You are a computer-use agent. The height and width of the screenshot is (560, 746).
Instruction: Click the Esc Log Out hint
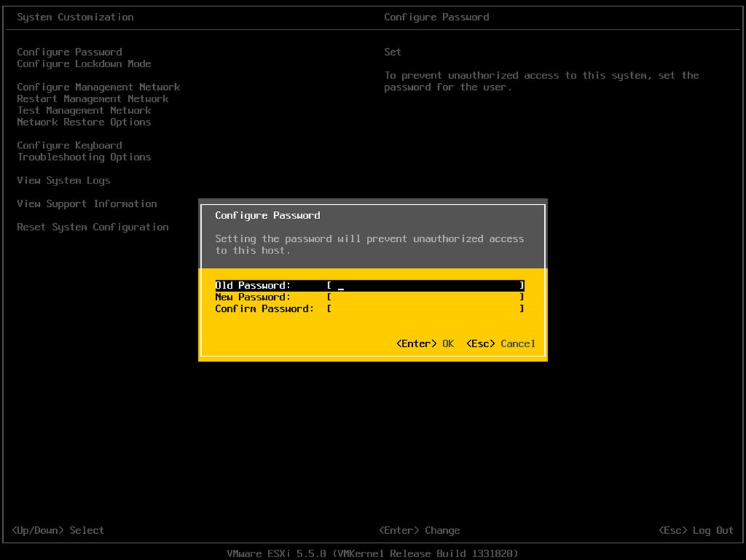[695, 530]
